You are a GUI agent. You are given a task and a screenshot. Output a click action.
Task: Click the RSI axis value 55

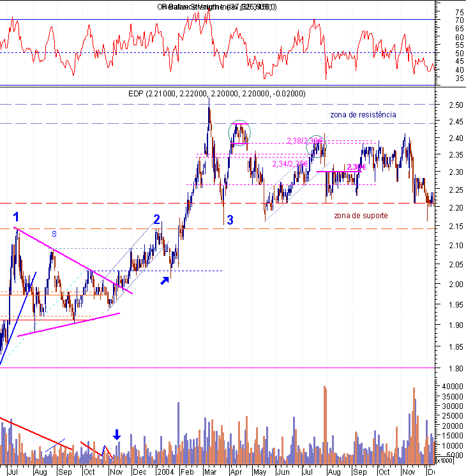[460, 45]
